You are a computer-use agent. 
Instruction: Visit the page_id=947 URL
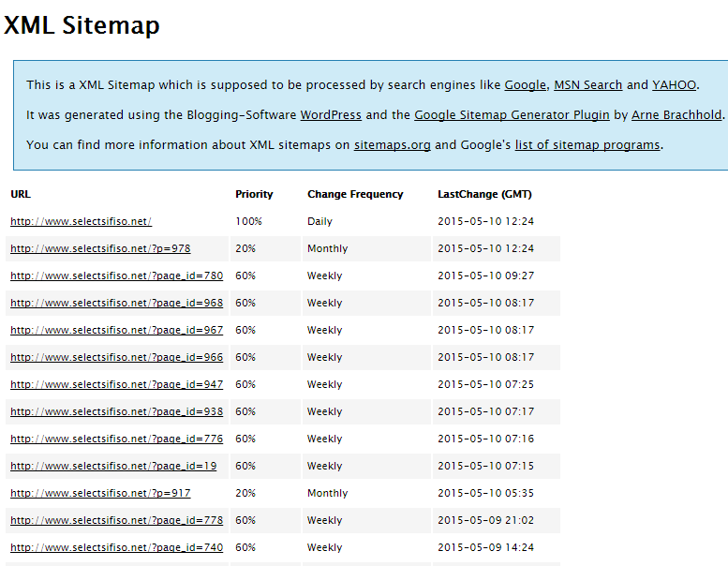point(116,385)
